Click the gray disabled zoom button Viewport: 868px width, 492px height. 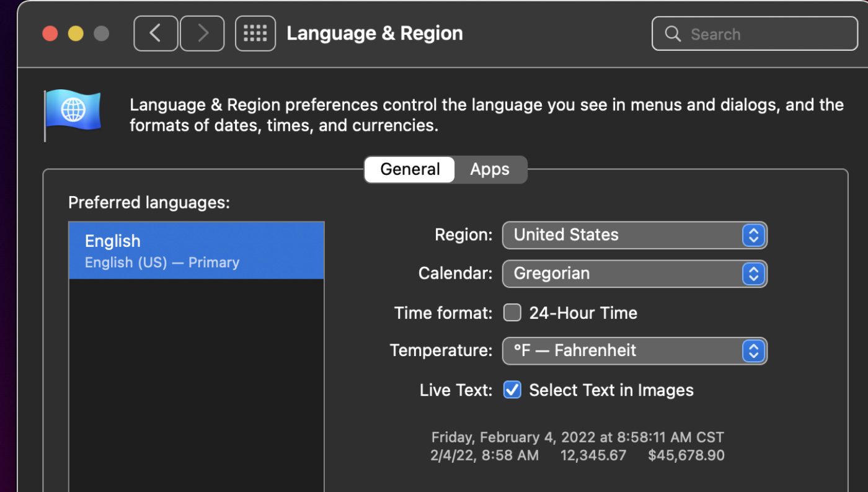pyautogui.click(x=101, y=34)
